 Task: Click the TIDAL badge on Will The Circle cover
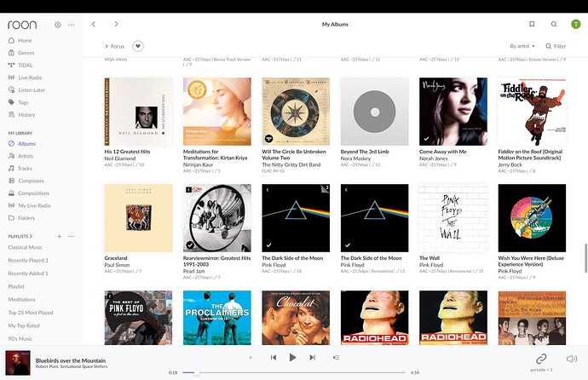(268, 139)
